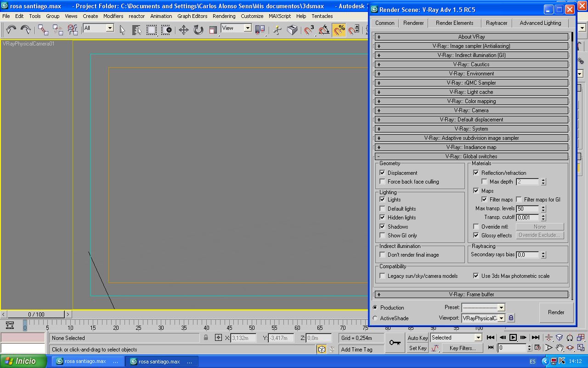Open the Key Filters dialog button

(462, 348)
